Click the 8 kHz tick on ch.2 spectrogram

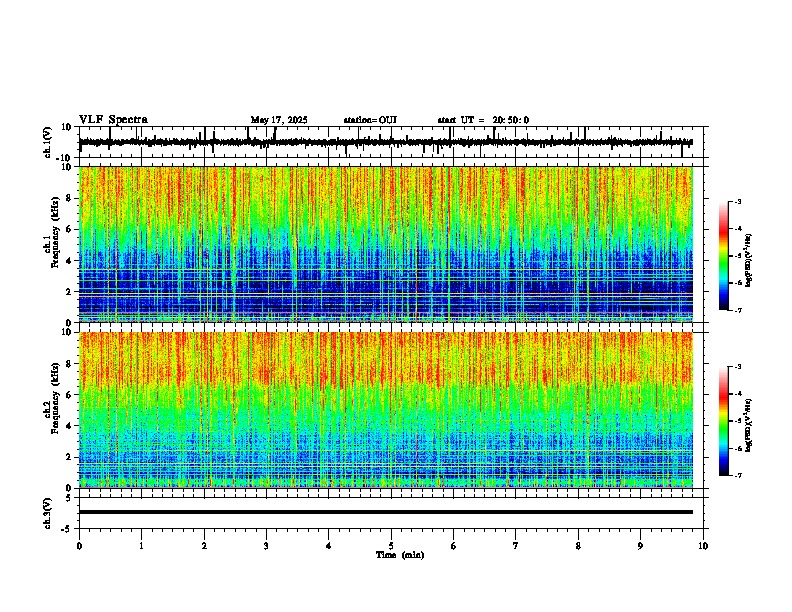tap(70, 364)
